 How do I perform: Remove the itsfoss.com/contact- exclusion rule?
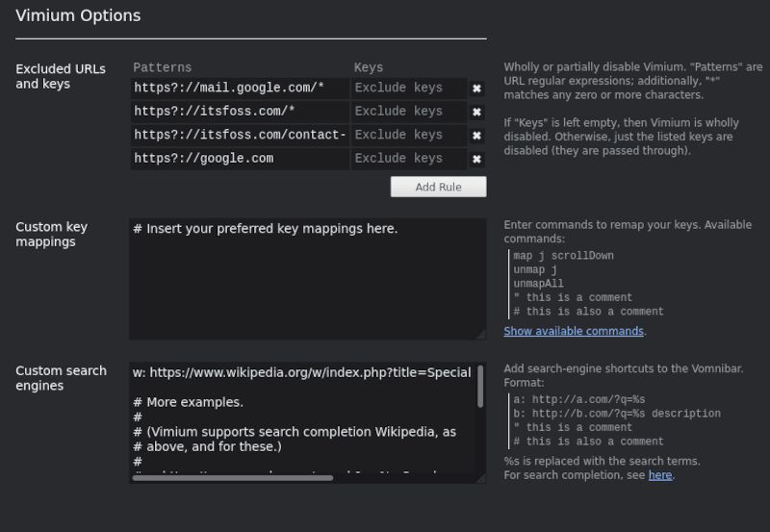pos(476,136)
